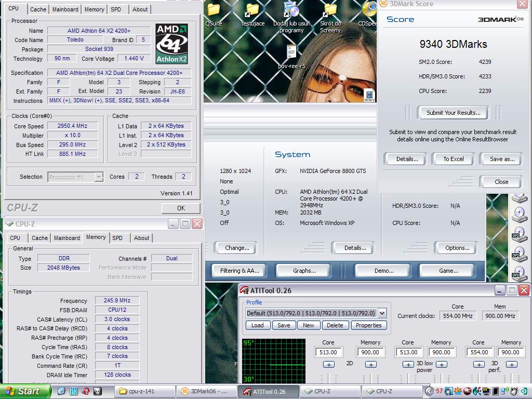Click the Core Speed 2950.4 MHz value
Screen dimensions: 532x399
click(x=72, y=126)
